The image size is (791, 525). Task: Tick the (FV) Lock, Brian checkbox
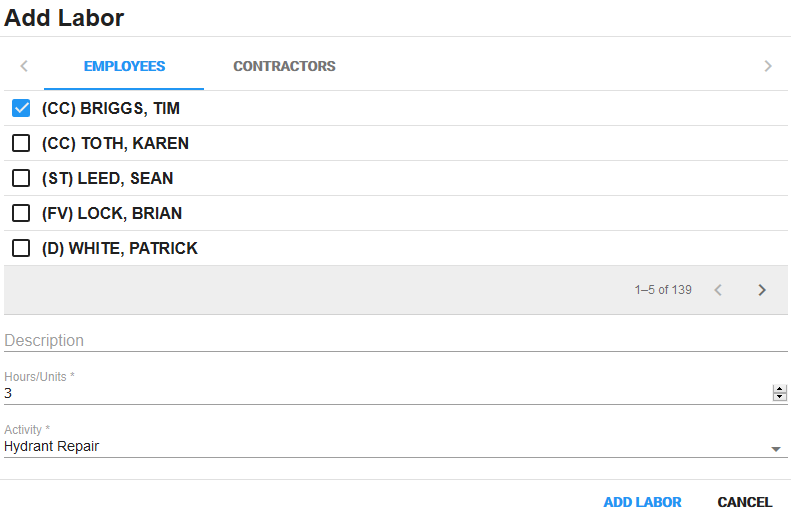(x=21, y=213)
